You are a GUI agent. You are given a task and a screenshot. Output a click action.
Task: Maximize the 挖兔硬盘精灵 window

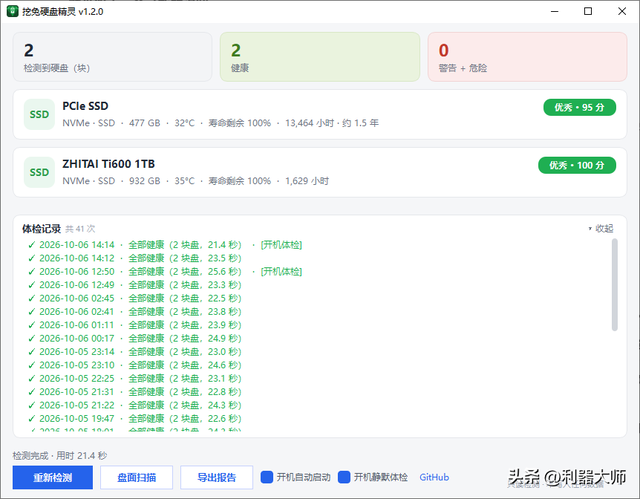(x=588, y=11)
